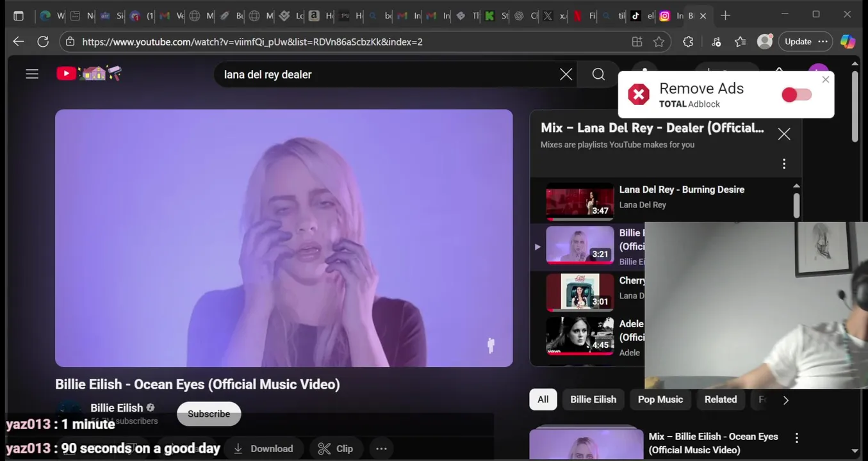Screen dimensions: 868x461
Task: Open the browser profile avatar
Action: [765, 42]
